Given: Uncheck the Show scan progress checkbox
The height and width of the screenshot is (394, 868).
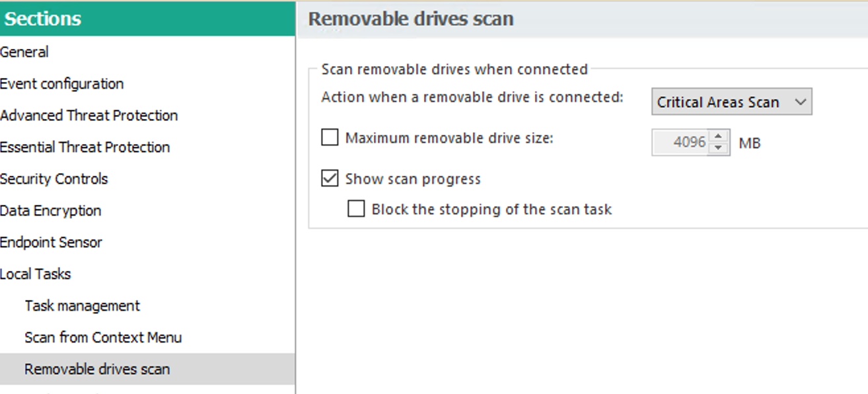Looking at the screenshot, I should 330,178.
